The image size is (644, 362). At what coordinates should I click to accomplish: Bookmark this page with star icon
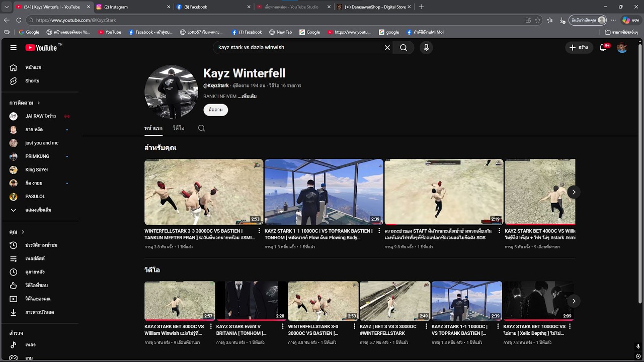(538, 20)
